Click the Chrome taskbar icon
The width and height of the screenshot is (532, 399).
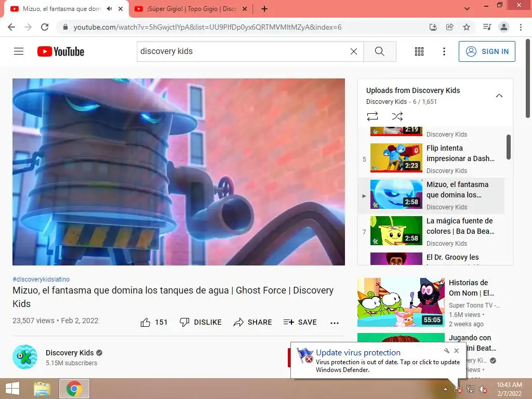click(74, 389)
